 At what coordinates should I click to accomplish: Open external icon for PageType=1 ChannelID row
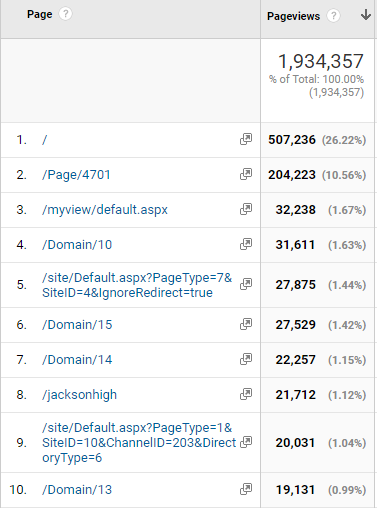(246, 442)
